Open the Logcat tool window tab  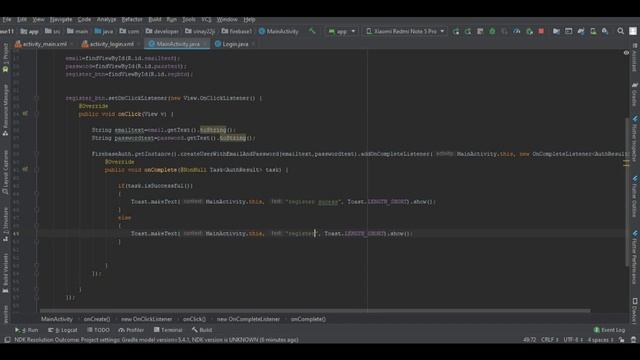point(62,330)
